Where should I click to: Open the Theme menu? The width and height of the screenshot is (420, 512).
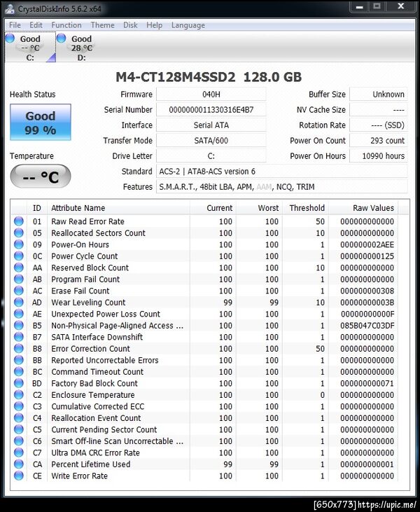[x=102, y=25]
